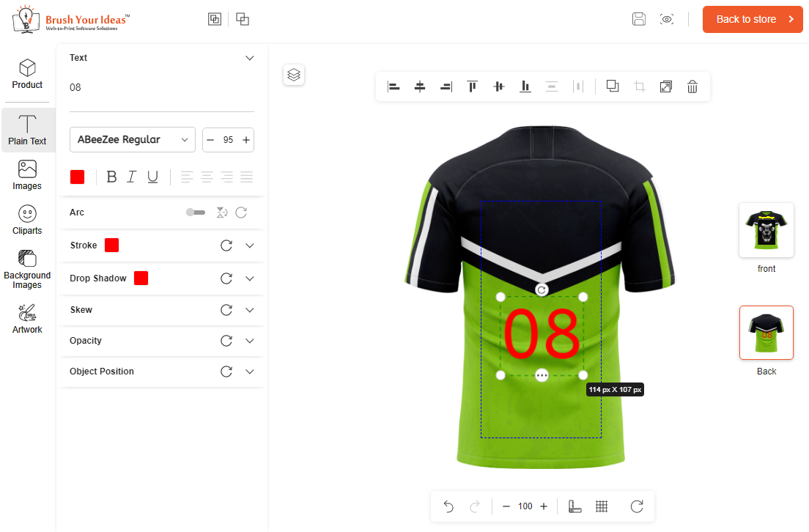809x532 pixels.
Task: Show the ruler tool
Action: [575, 506]
